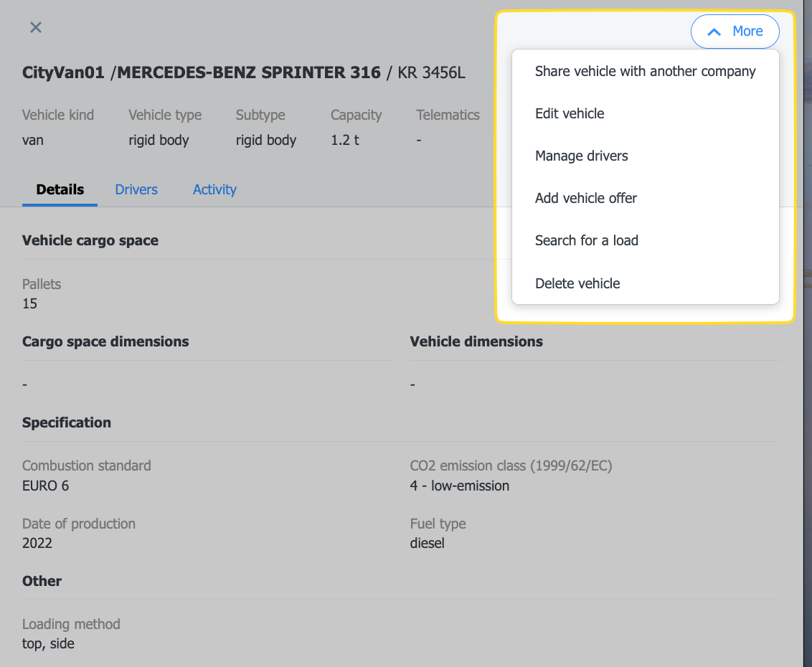
Task: Select Share vehicle with another company
Action: 645,72
